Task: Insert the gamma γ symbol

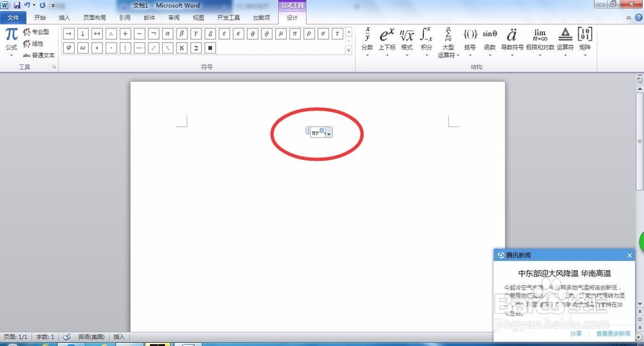Action: click(x=196, y=33)
